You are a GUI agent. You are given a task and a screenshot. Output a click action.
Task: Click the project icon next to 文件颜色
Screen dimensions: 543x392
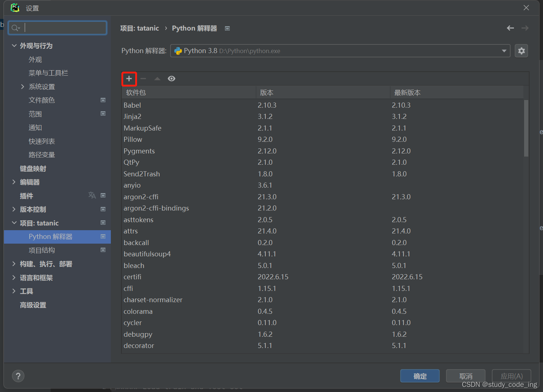tap(103, 100)
